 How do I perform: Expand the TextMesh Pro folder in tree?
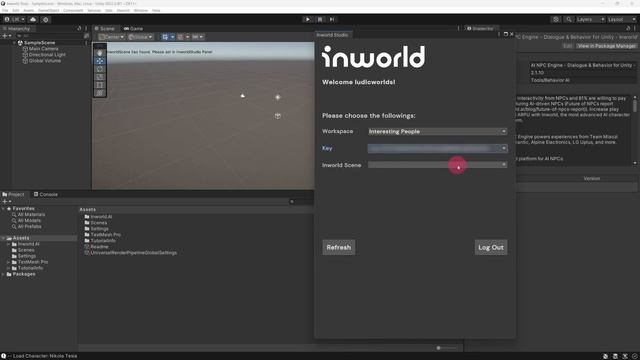point(8,262)
